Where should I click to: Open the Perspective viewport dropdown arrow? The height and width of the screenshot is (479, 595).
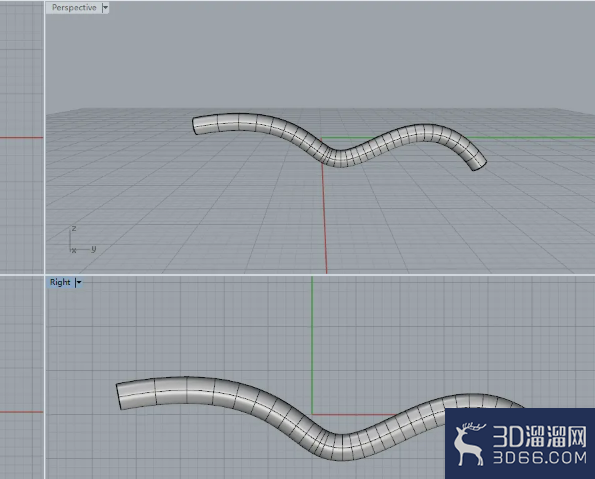pyautogui.click(x=105, y=8)
